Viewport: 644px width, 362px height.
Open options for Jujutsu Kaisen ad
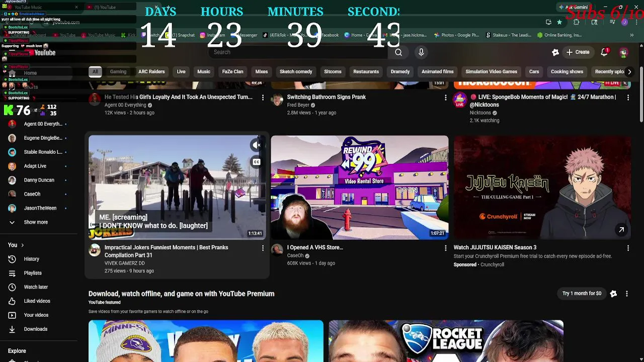coord(628,248)
